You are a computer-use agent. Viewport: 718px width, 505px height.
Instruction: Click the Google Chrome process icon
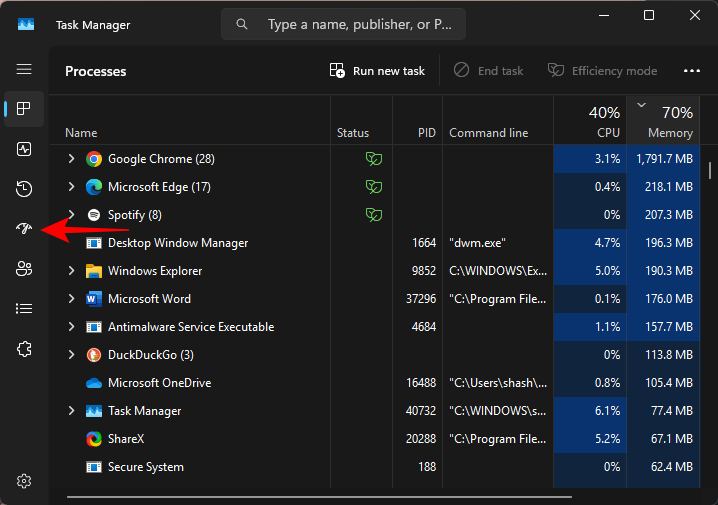tap(94, 159)
